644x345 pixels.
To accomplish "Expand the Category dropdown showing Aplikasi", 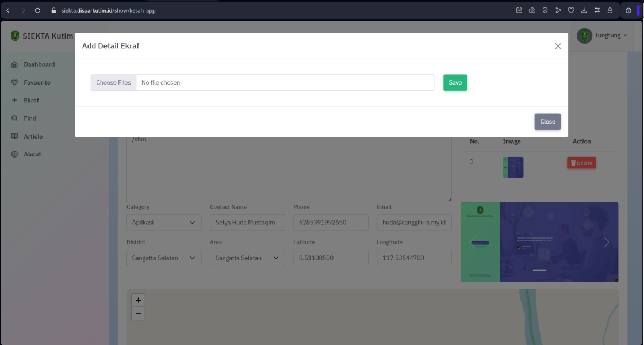I will [164, 223].
